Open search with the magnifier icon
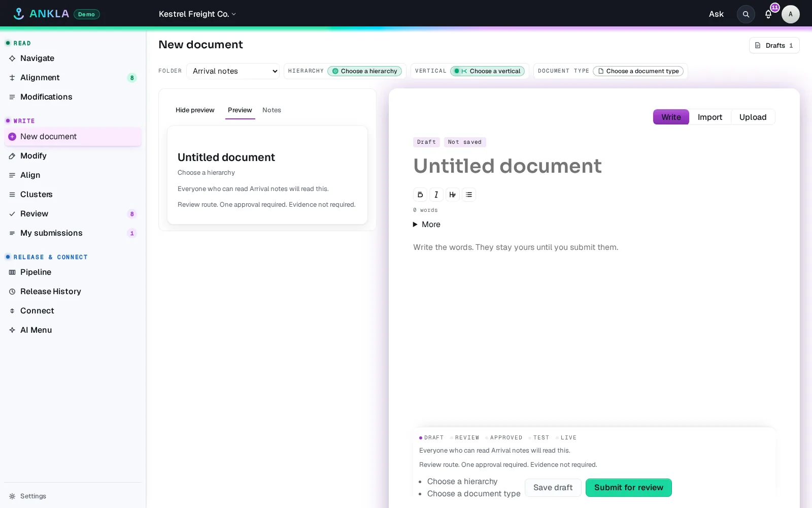Screen dimensions: 812x508 click(746, 14)
